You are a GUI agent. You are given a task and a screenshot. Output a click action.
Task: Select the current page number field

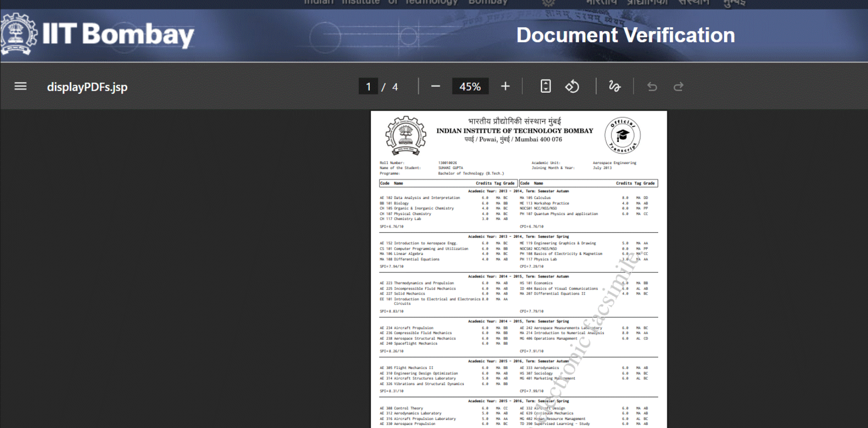pyautogui.click(x=368, y=87)
